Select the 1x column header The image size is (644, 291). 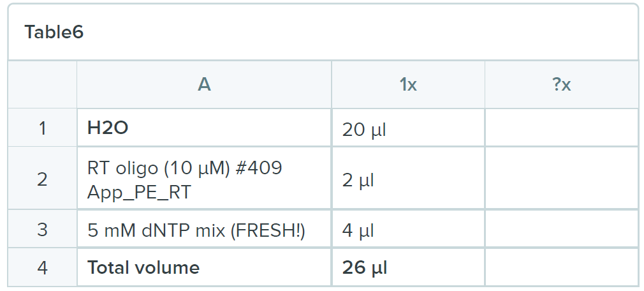408,85
